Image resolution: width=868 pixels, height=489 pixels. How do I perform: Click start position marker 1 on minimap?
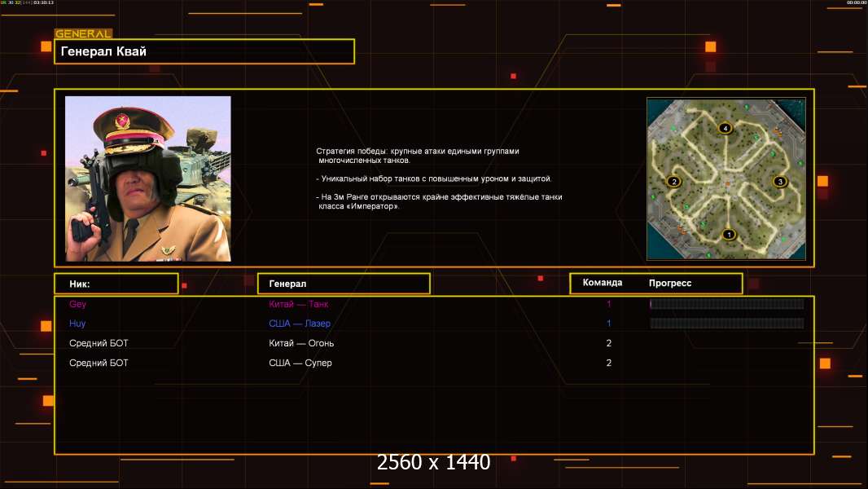(729, 234)
